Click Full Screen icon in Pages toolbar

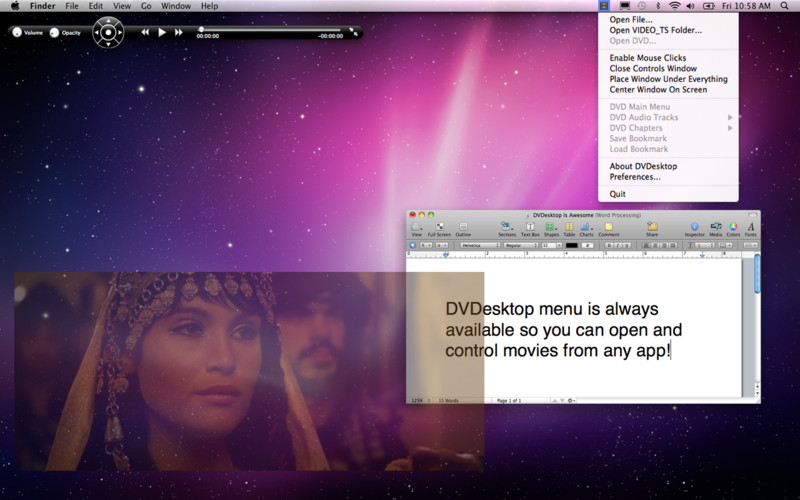point(439,229)
